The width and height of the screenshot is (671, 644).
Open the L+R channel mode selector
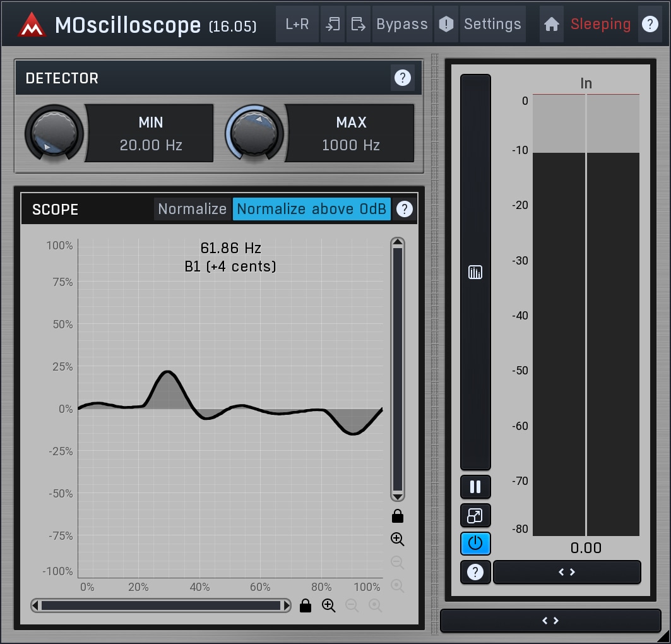click(x=297, y=24)
